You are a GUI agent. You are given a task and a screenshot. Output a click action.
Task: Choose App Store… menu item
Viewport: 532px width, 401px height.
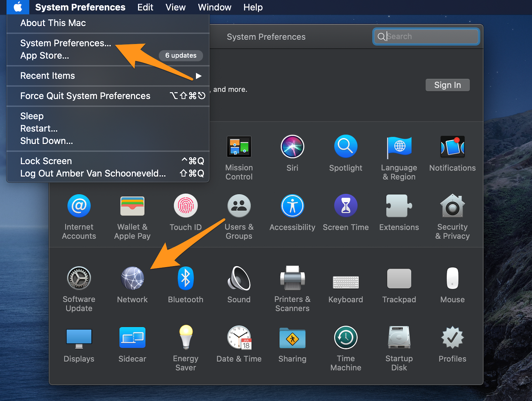click(108, 56)
